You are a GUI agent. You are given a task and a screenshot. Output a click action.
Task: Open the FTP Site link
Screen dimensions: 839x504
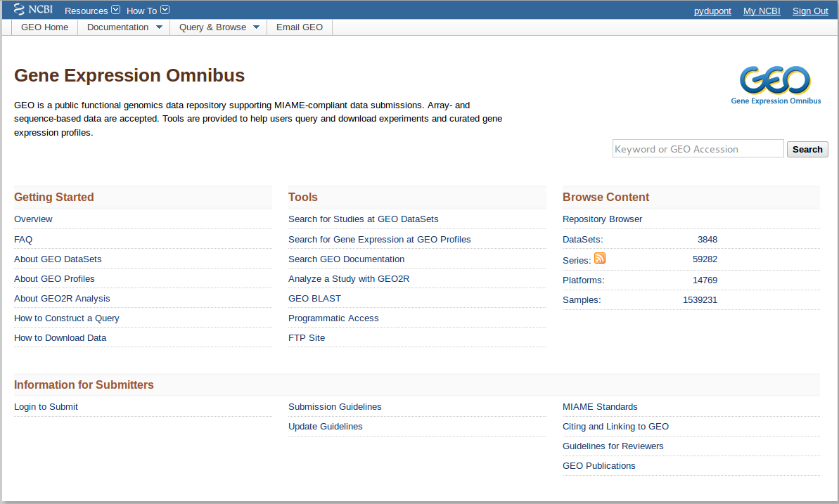307,338
